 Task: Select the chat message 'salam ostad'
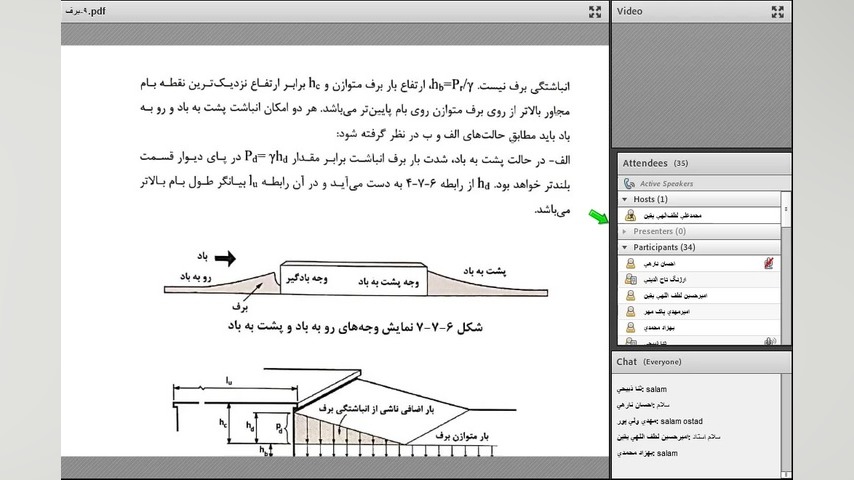pyautogui.click(x=660, y=421)
